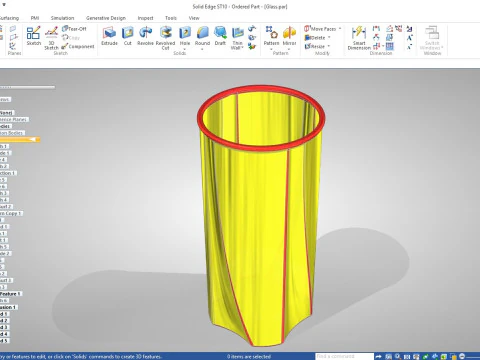Open the Delete dropdown arrow
480x360 pixels.
pos(329,38)
